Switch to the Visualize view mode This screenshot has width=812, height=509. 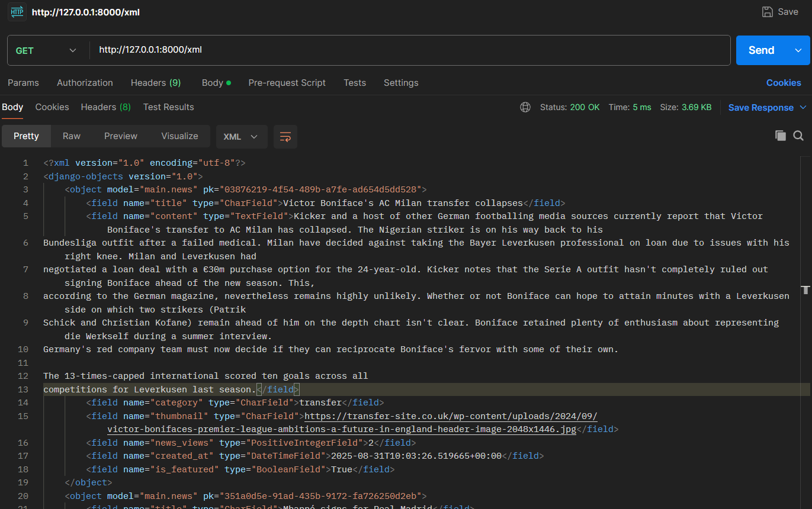[x=179, y=136]
